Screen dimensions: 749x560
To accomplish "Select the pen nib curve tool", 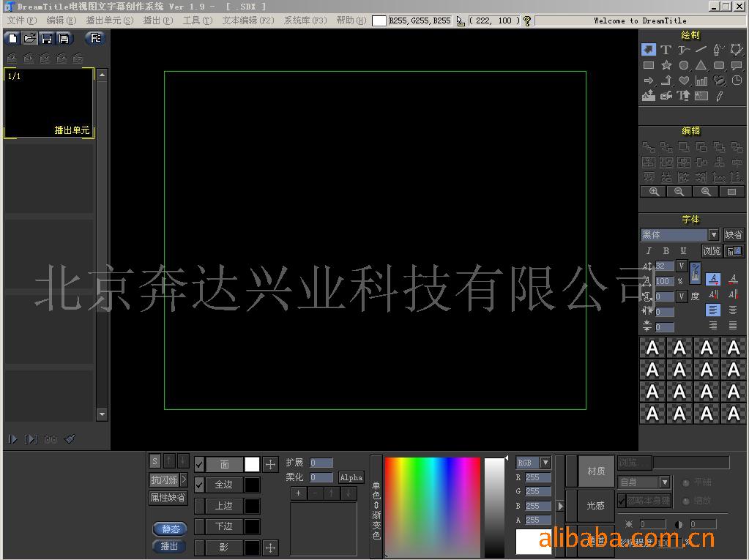I will [x=718, y=49].
